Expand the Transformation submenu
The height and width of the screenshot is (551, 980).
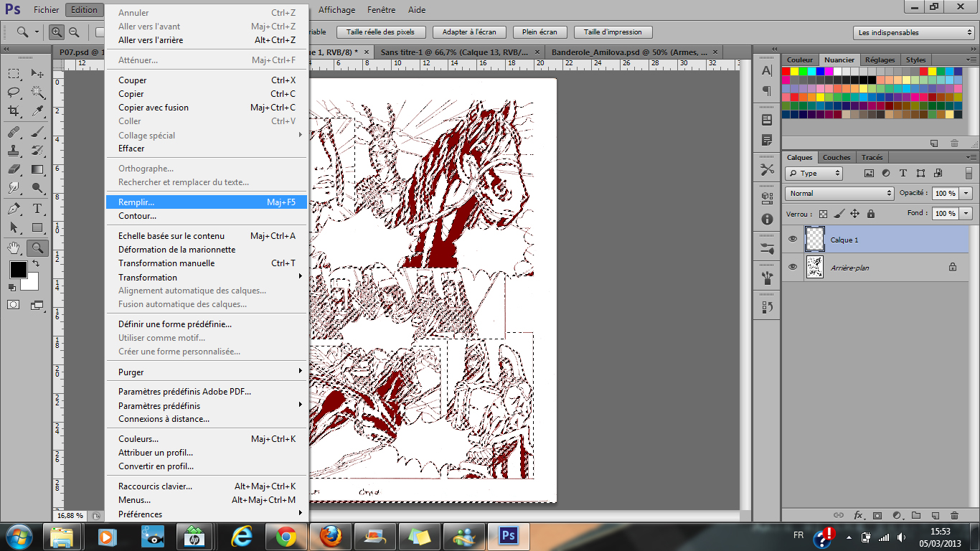tap(207, 277)
